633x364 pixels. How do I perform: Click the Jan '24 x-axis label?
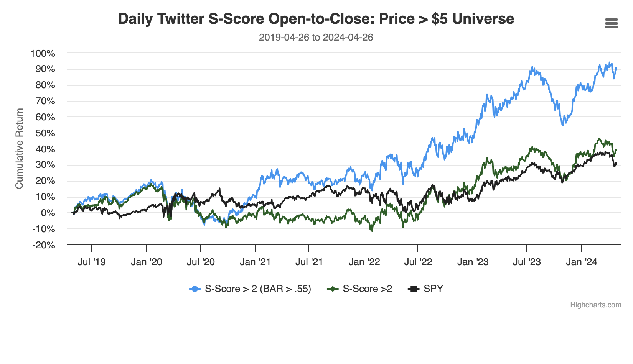(x=582, y=262)
